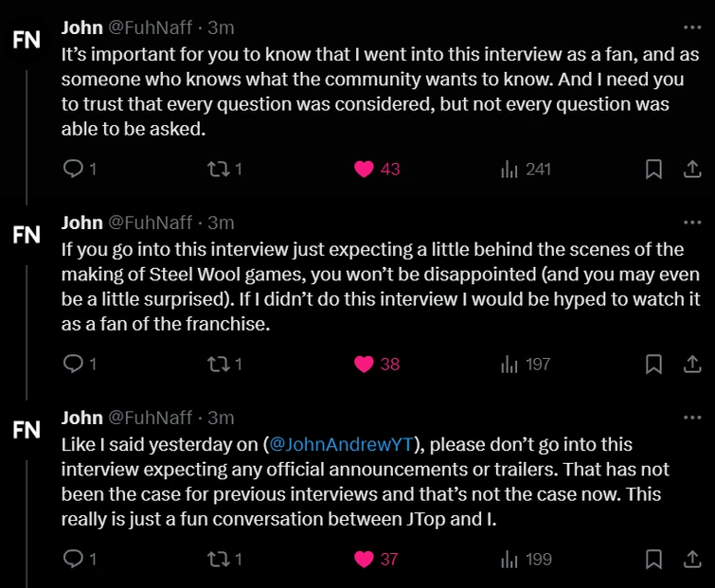Open the @FuhNaff handle on third tweet
This screenshot has width=715, height=588.
pos(150,418)
